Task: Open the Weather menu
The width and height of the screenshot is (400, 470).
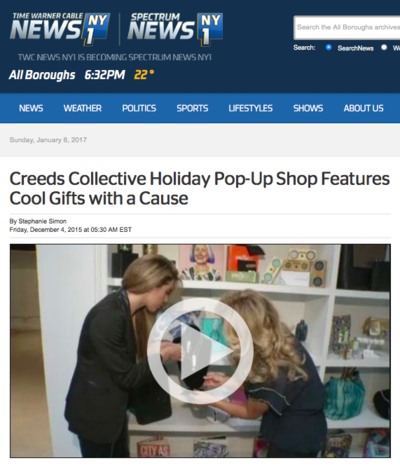Action: pyautogui.click(x=82, y=108)
